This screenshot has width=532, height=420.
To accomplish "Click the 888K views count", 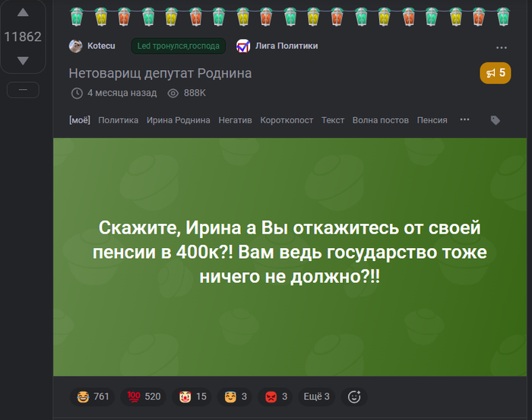I will [195, 93].
